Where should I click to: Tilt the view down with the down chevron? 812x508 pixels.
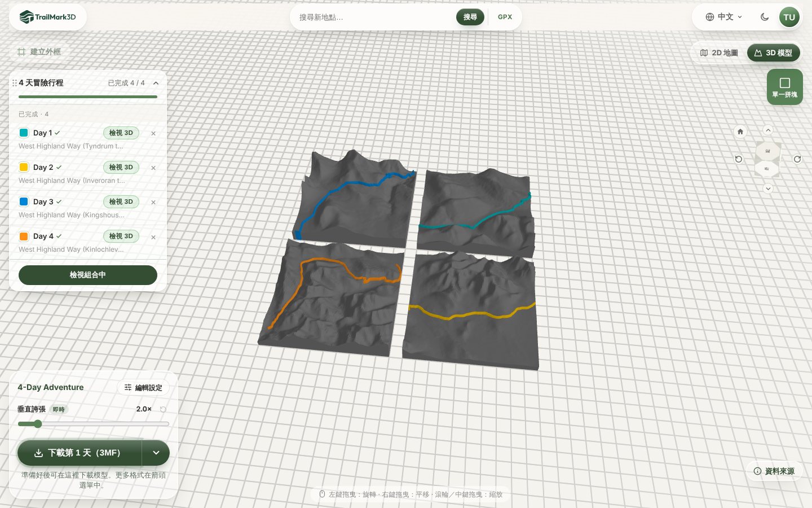click(x=768, y=189)
